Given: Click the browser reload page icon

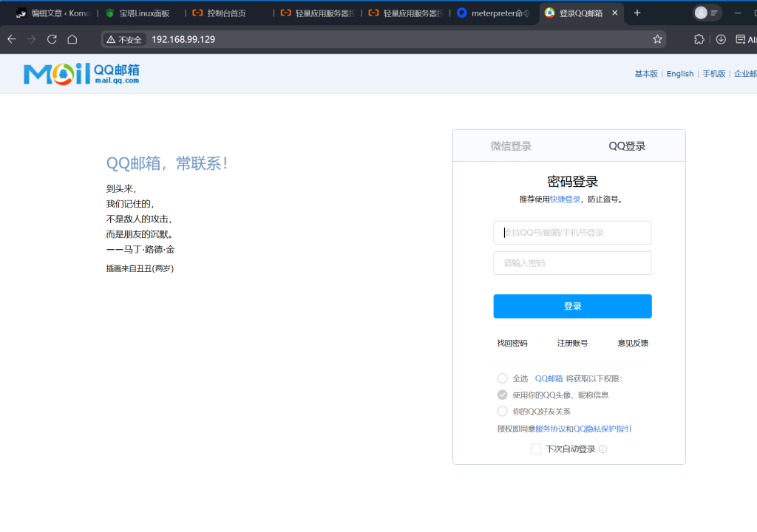Looking at the screenshot, I should [52, 39].
